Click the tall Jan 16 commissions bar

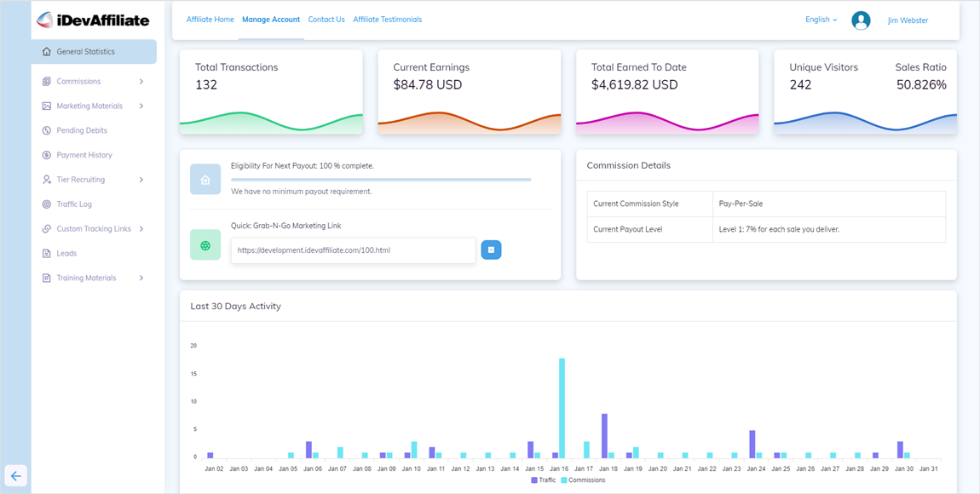(x=562, y=408)
